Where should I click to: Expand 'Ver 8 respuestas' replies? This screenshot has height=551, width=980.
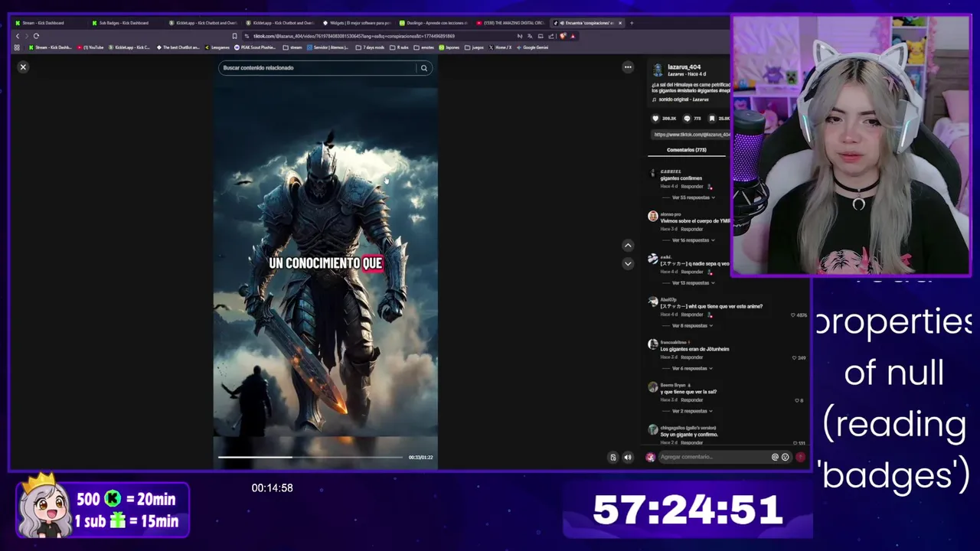point(692,326)
